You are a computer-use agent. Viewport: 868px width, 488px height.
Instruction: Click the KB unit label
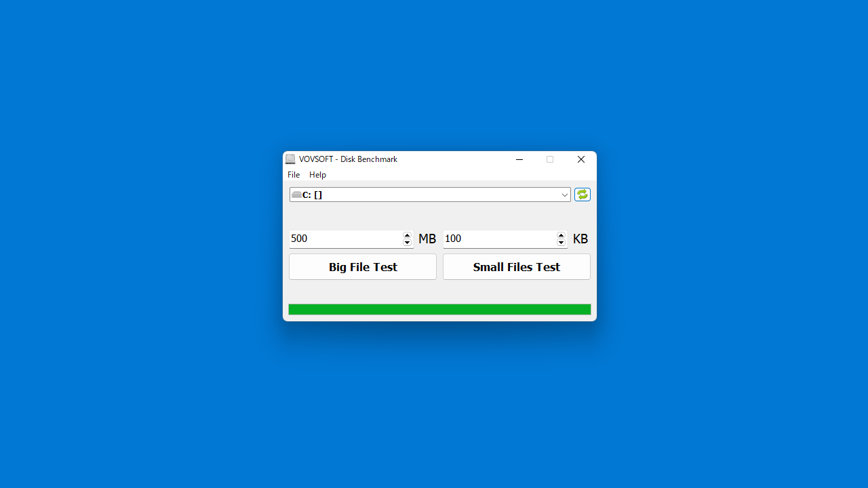[x=580, y=239]
